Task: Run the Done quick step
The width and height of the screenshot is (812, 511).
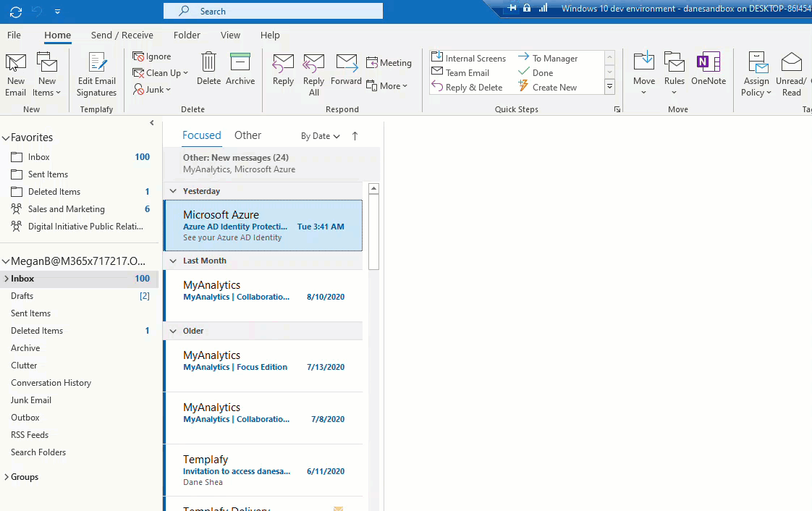Action: tap(536, 72)
